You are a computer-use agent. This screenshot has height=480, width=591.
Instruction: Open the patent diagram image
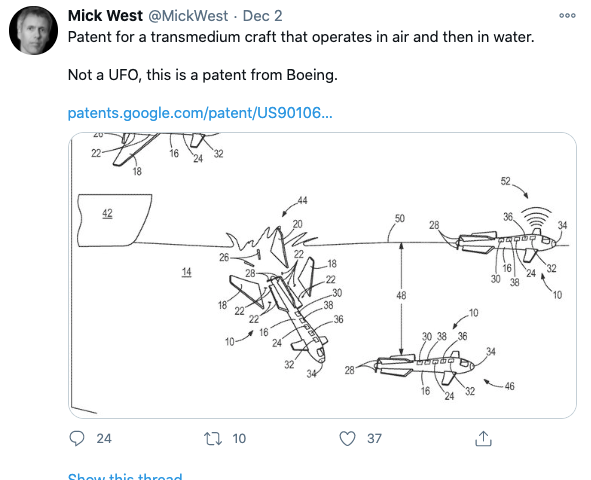click(x=322, y=275)
